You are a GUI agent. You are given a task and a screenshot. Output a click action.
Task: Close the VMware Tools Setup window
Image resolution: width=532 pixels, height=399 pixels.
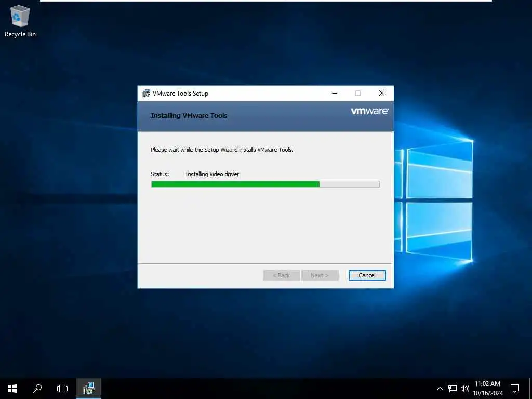tap(382, 94)
